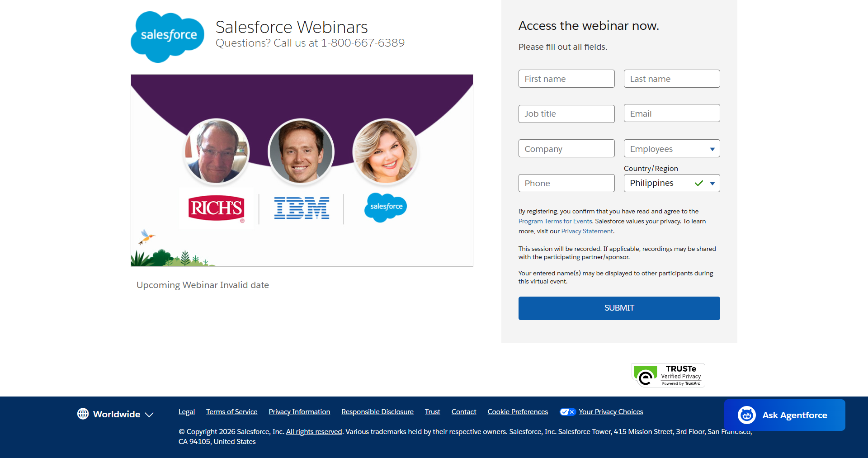Image resolution: width=868 pixels, height=458 pixels.
Task: Click the Salesforce cloud logo in header
Action: point(167,36)
